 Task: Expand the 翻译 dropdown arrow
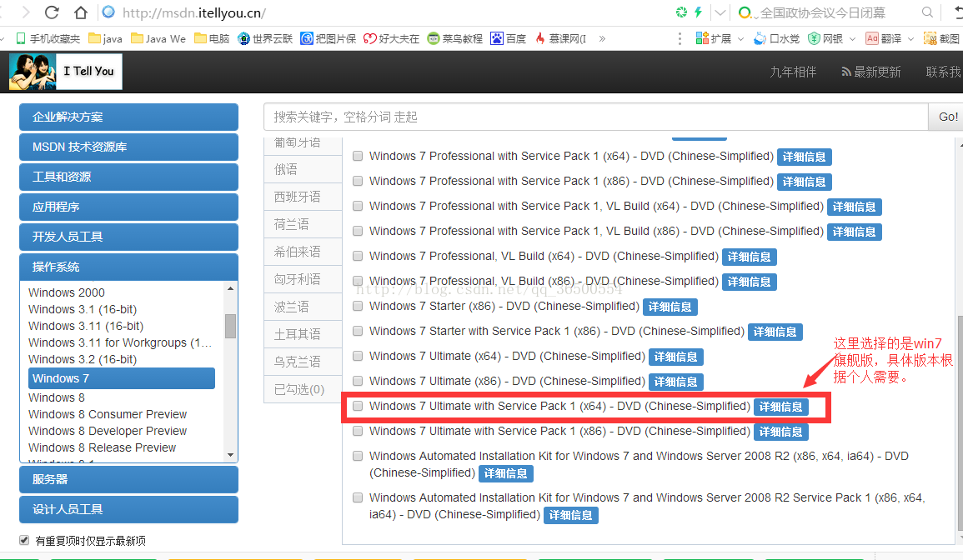tap(910, 39)
